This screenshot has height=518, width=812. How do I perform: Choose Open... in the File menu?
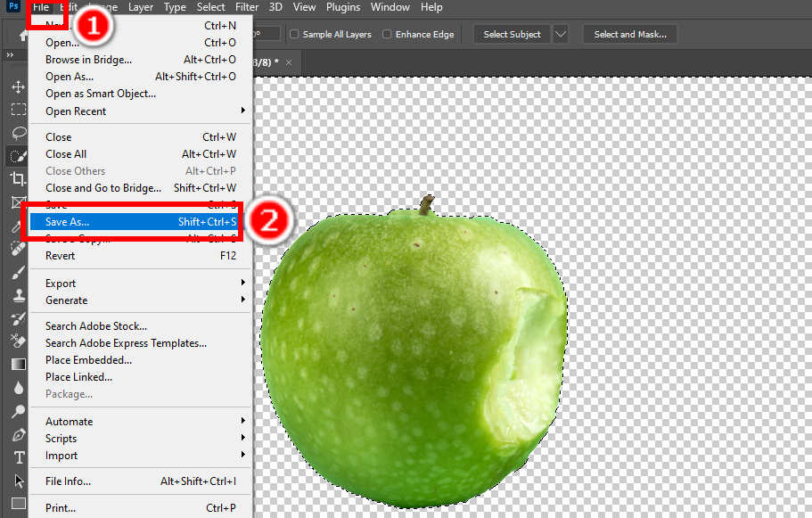click(140, 43)
